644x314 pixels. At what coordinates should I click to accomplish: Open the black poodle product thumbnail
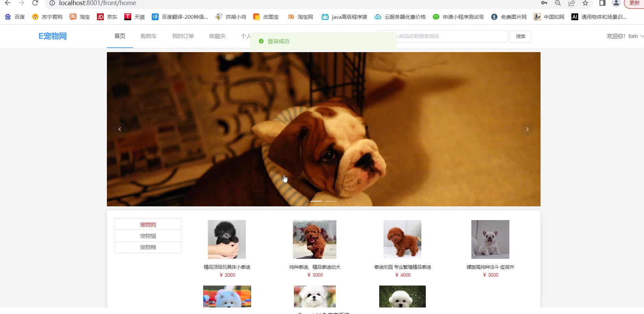click(x=227, y=239)
